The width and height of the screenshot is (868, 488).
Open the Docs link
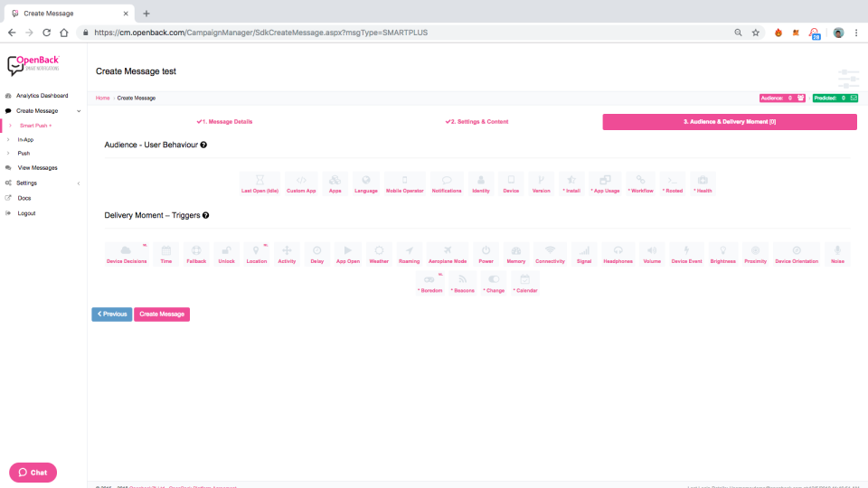pos(24,198)
